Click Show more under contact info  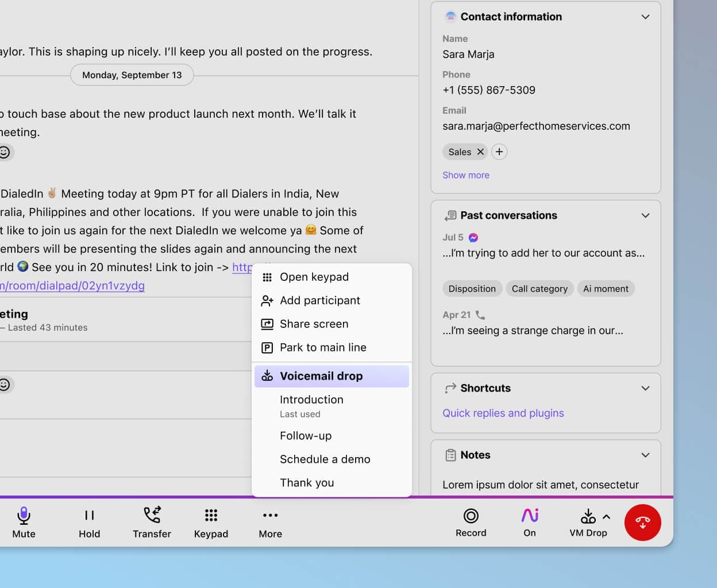465,175
